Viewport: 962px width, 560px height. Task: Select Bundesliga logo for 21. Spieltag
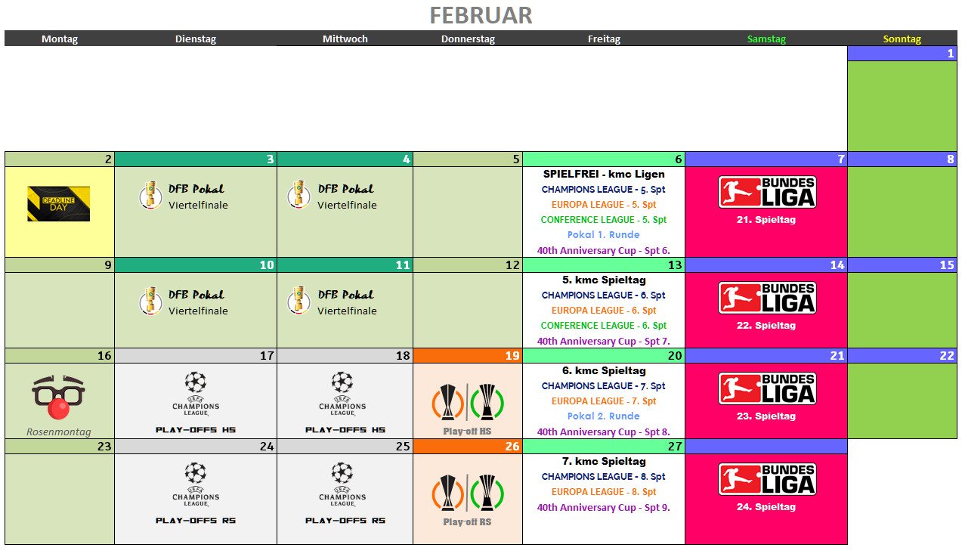coord(766,192)
